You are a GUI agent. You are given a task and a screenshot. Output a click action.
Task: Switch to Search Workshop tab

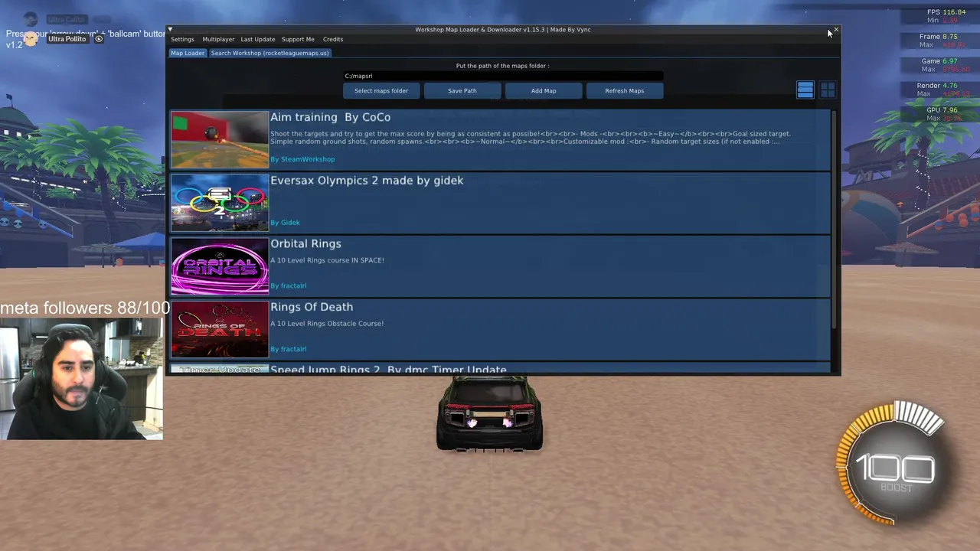[269, 53]
